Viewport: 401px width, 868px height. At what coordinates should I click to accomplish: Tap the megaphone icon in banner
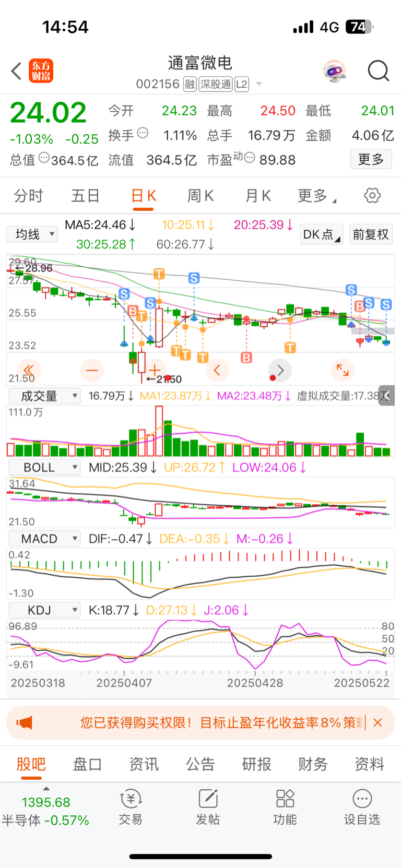click(25, 723)
